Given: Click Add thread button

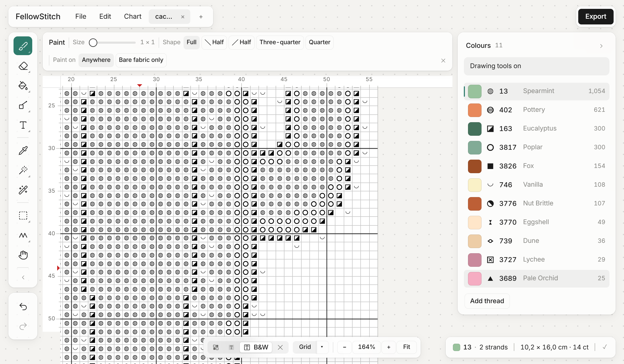Looking at the screenshot, I should (487, 301).
